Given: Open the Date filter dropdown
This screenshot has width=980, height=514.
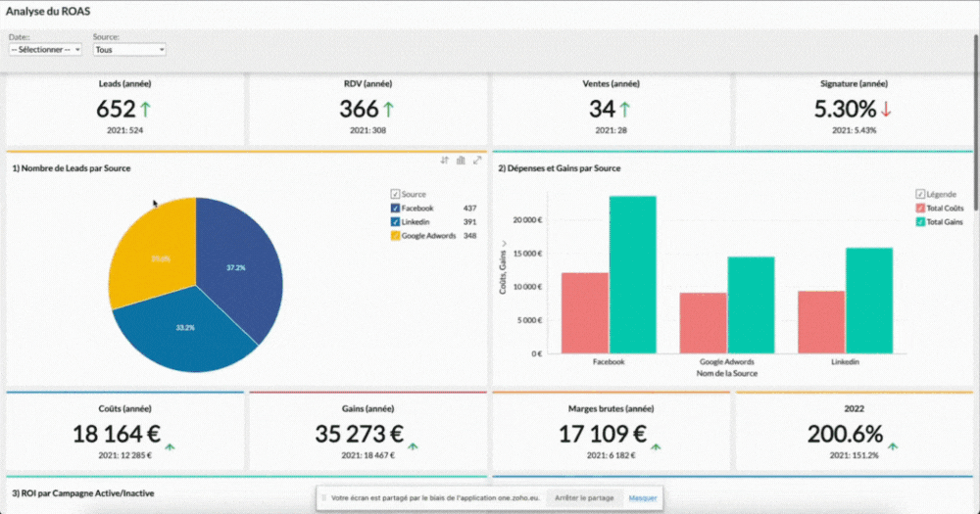Looking at the screenshot, I should [x=45, y=49].
